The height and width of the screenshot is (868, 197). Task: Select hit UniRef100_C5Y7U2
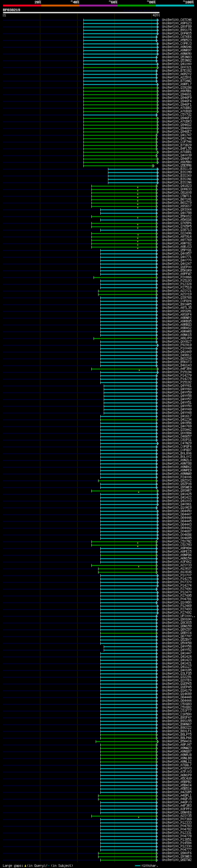177,115
